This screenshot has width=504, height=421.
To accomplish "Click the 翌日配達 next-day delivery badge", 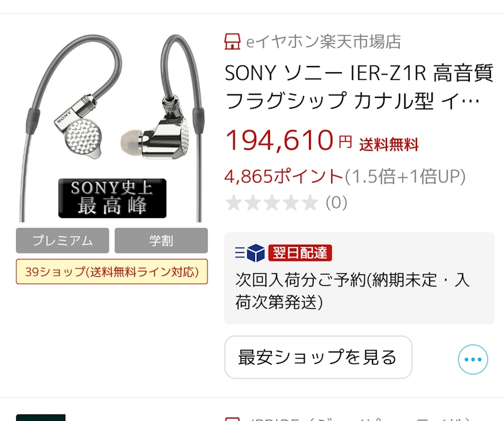I will click(300, 253).
